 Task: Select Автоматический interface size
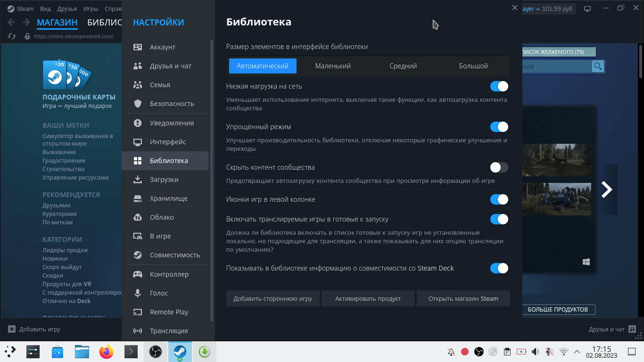click(x=263, y=66)
